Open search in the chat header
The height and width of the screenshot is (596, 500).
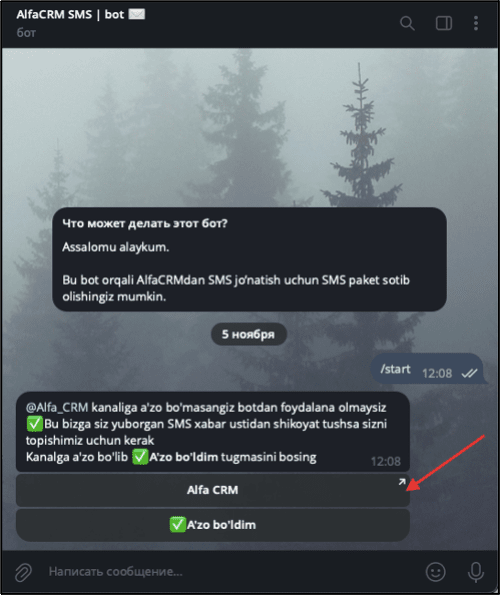tap(407, 24)
